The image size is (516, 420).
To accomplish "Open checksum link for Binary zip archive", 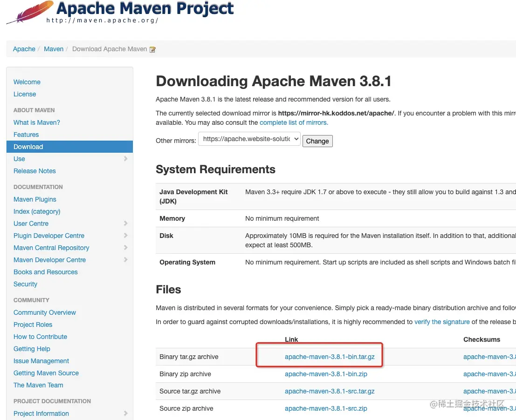I will coord(490,374).
